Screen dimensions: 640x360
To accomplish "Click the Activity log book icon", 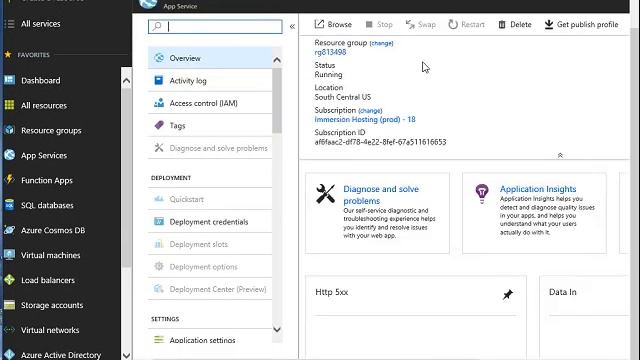I will [159, 80].
